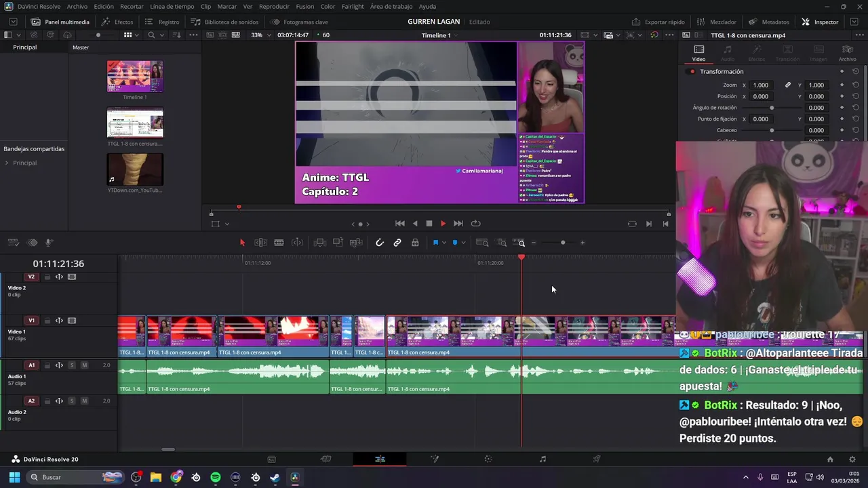
Task: Click the Overwrite clip icon in timeline toolbar
Action: [338, 243]
